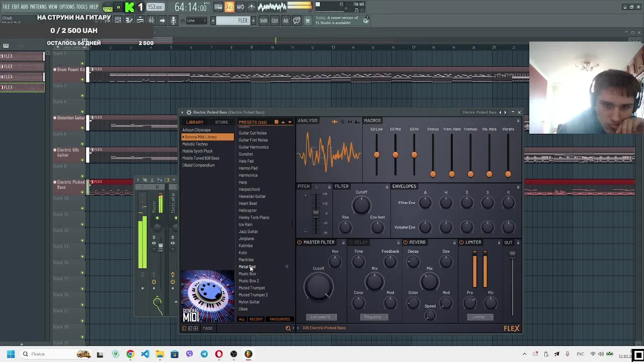Click the green stop/play transport button
The height and width of the screenshot is (362, 644).
[129, 7]
